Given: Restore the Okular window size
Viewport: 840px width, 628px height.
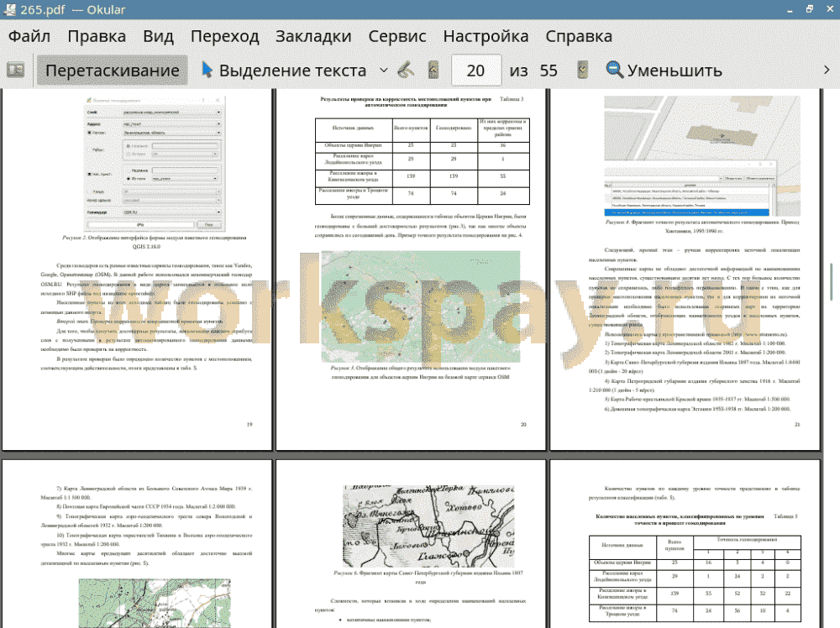Looking at the screenshot, I should 810,9.
